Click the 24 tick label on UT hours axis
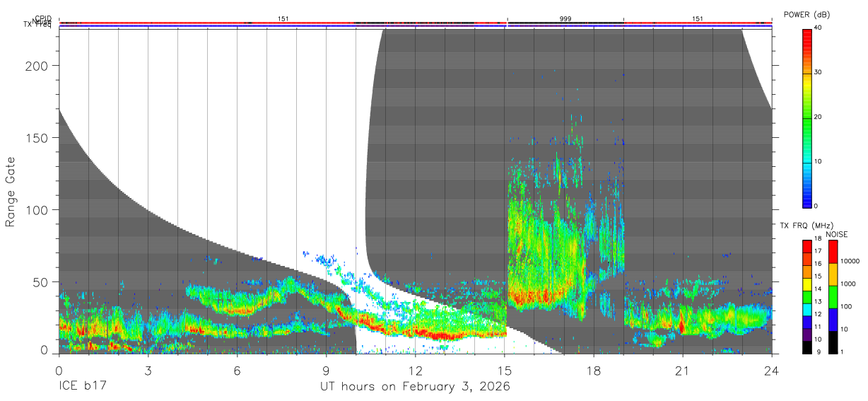This screenshot has height=401, width=868. [771, 371]
